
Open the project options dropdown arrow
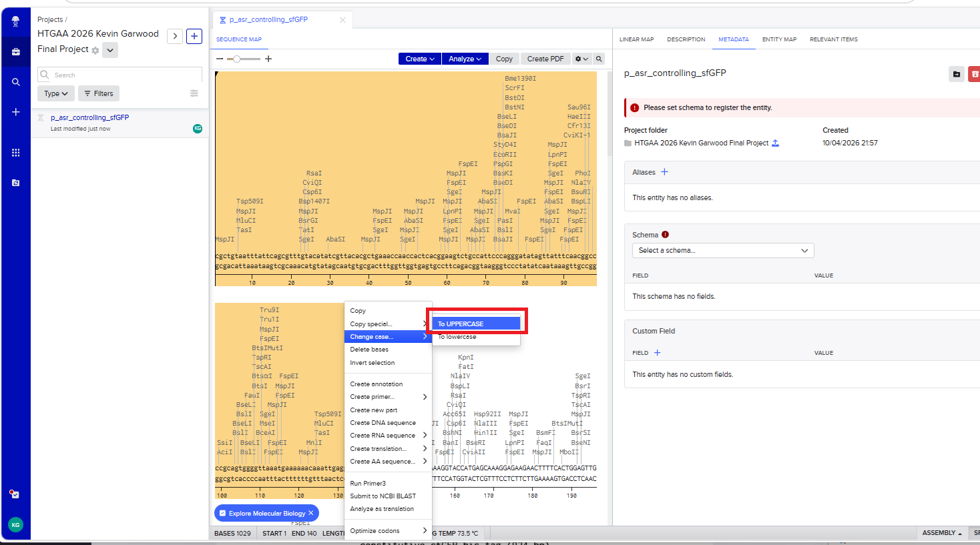(x=110, y=50)
